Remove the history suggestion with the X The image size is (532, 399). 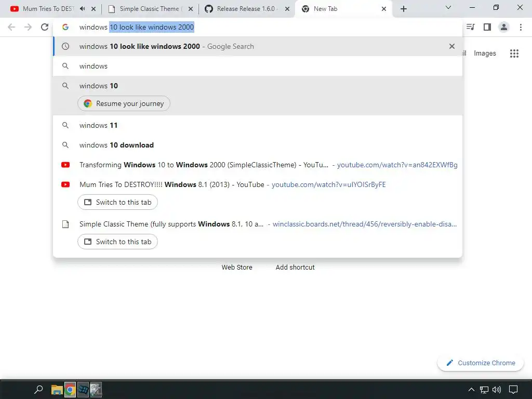point(451,46)
